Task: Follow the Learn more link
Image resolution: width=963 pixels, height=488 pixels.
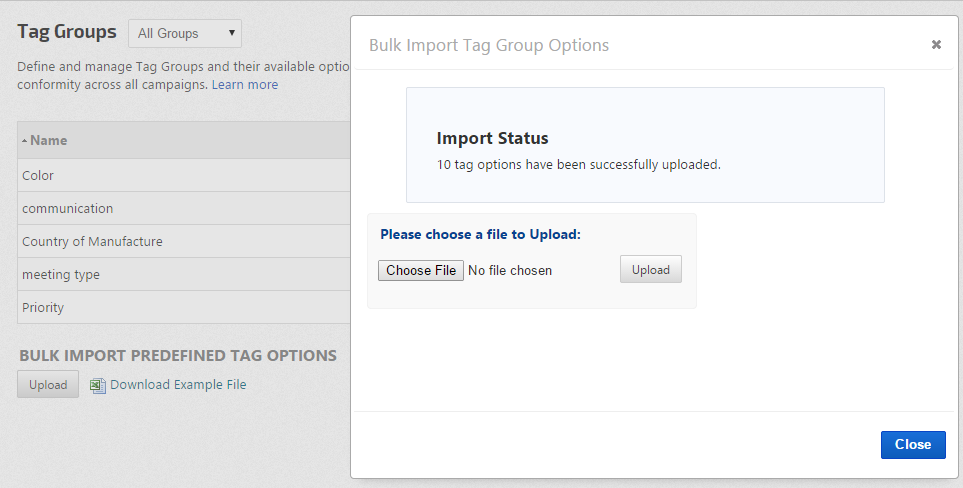Action: (244, 85)
